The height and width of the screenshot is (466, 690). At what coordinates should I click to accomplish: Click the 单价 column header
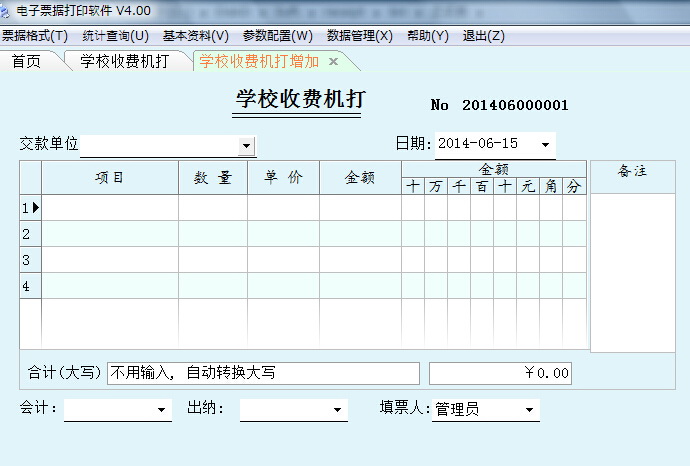pyautogui.click(x=283, y=178)
